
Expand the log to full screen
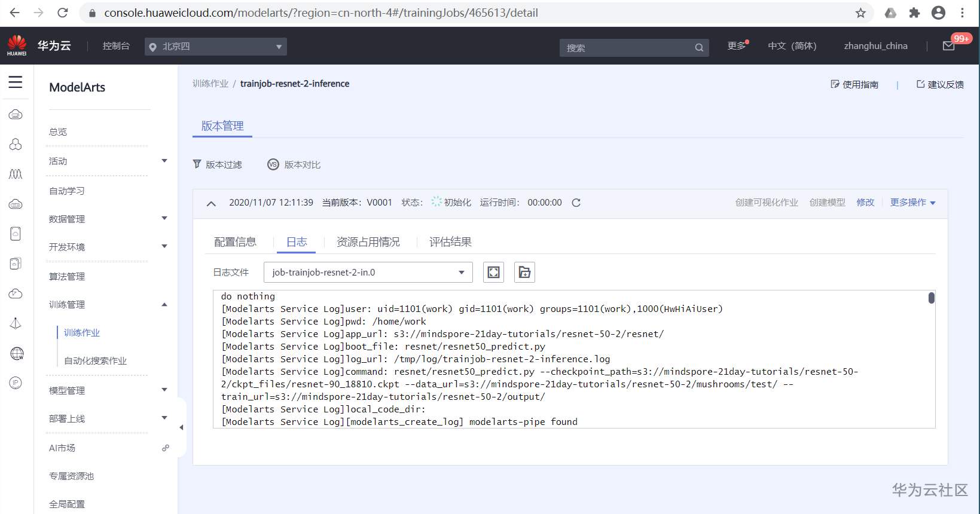coord(493,273)
